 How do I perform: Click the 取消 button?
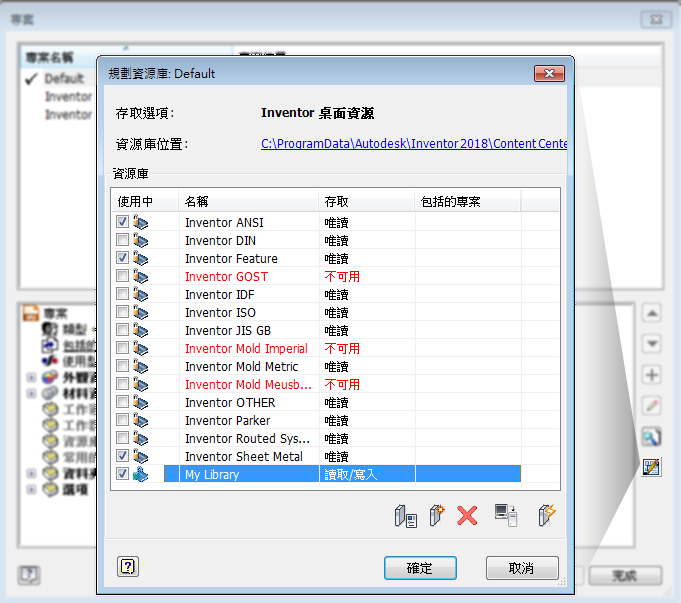[x=522, y=568]
